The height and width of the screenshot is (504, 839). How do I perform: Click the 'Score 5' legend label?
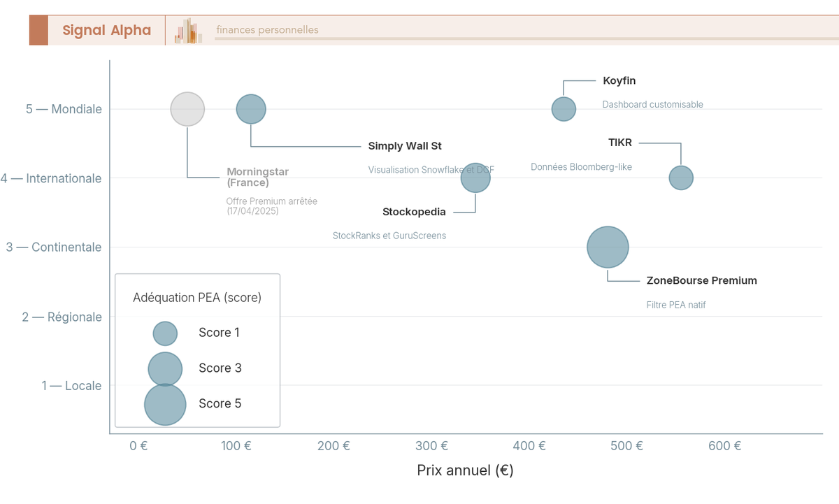point(220,404)
